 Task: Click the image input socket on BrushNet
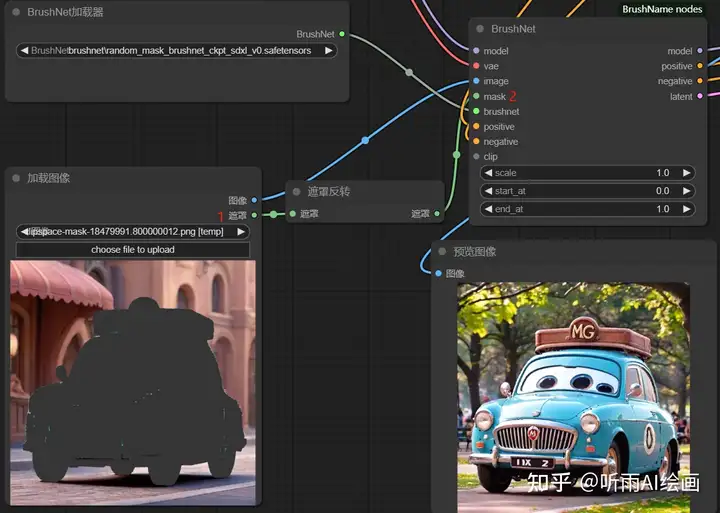click(x=476, y=81)
